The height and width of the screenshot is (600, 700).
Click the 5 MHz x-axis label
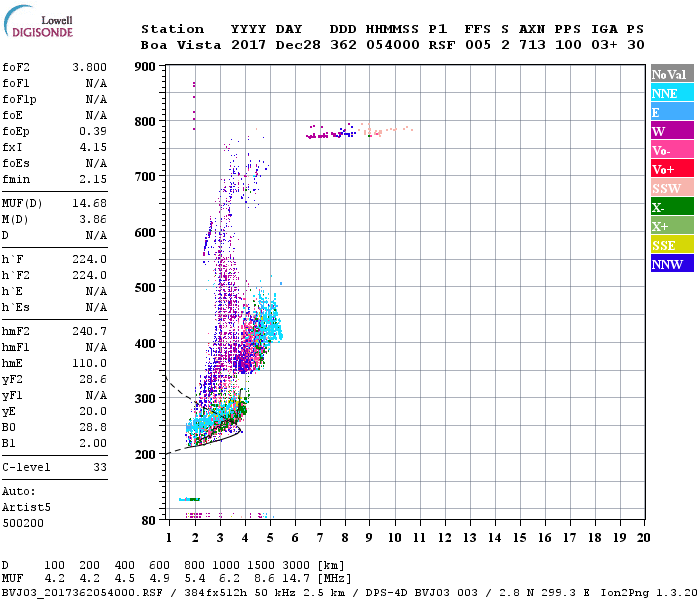(270, 538)
